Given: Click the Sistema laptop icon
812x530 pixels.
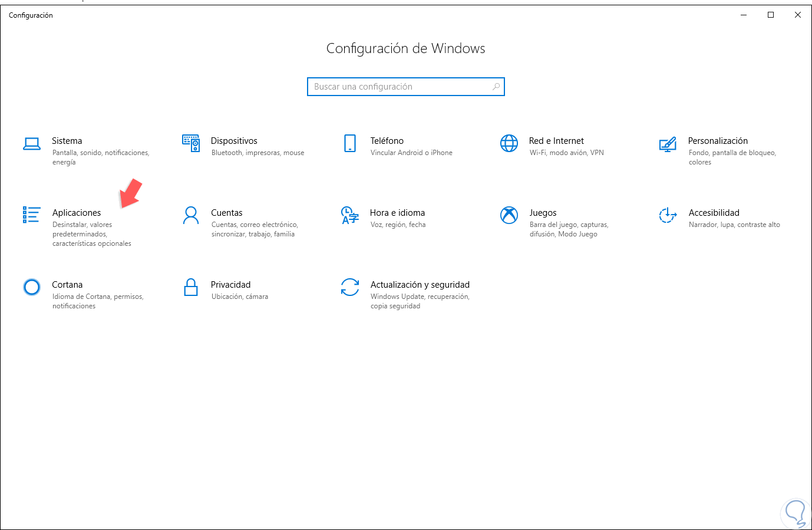Looking at the screenshot, I should (32, 143).
